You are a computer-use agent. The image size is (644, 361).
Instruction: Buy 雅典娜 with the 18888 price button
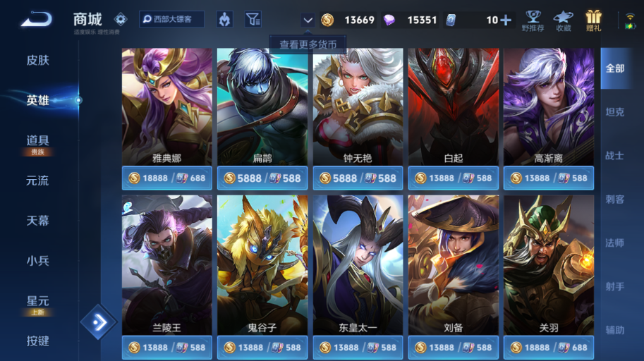[x=166, y=178]
